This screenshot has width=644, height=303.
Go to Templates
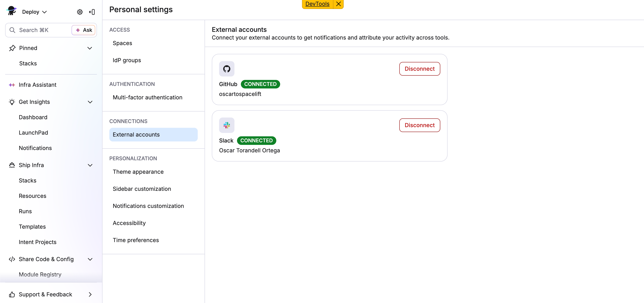pyautogui.click(x=32, y=227)
